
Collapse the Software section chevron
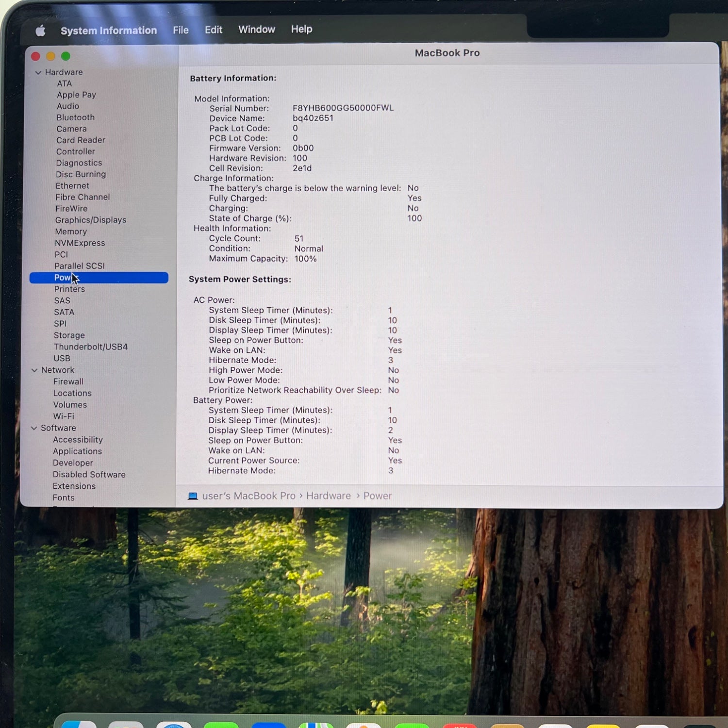coord(34,428)
